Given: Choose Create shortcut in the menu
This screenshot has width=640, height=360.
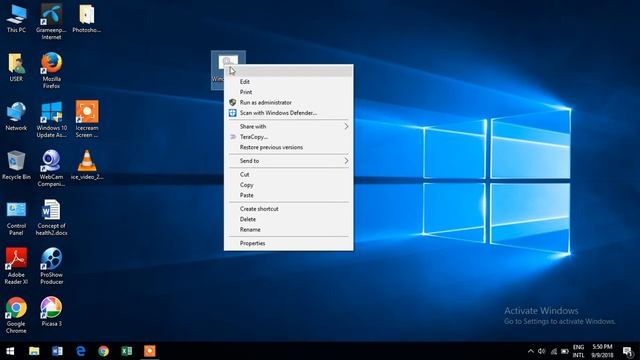Looking at the screenshot, I should tap(289, 209).
